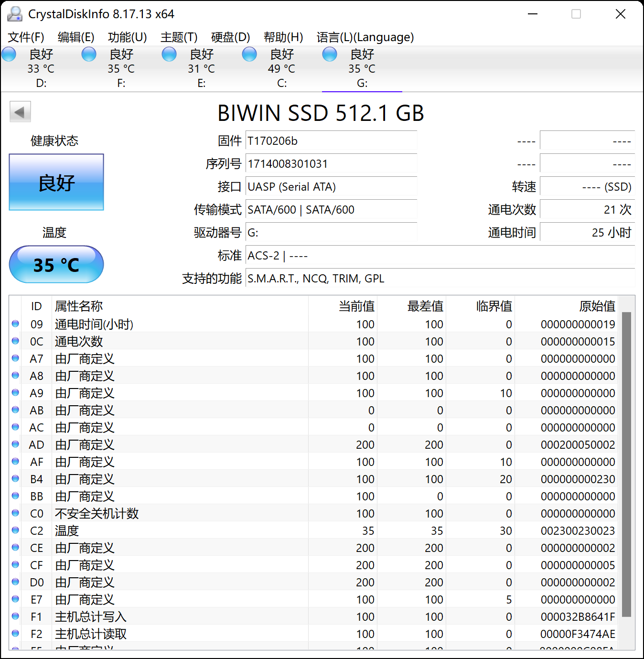
Task: Click the BIWIN SSD 512.1 GB title
Action: pyautogui.click(x=321, y=113)
